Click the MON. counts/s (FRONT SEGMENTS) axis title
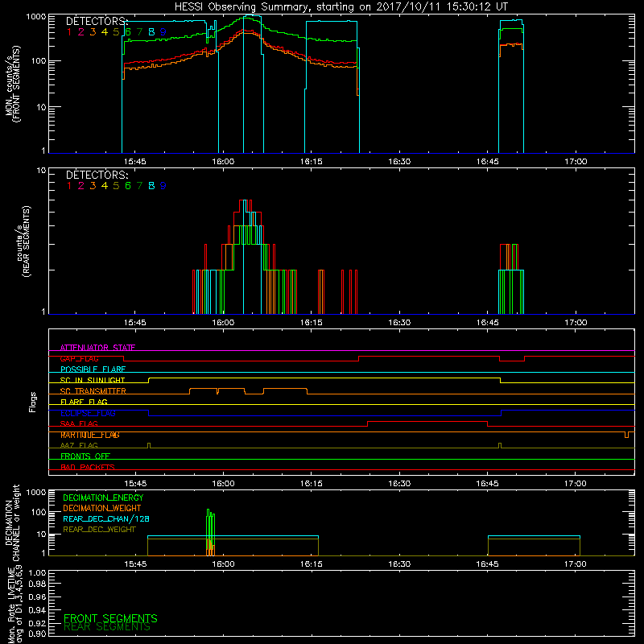644x644 pixels. point(12,85)
